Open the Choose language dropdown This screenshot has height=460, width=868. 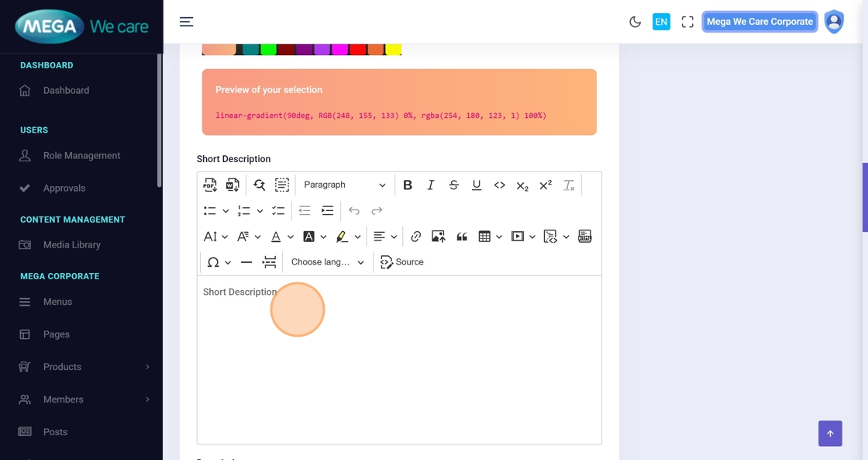click(x=327, y=262)
